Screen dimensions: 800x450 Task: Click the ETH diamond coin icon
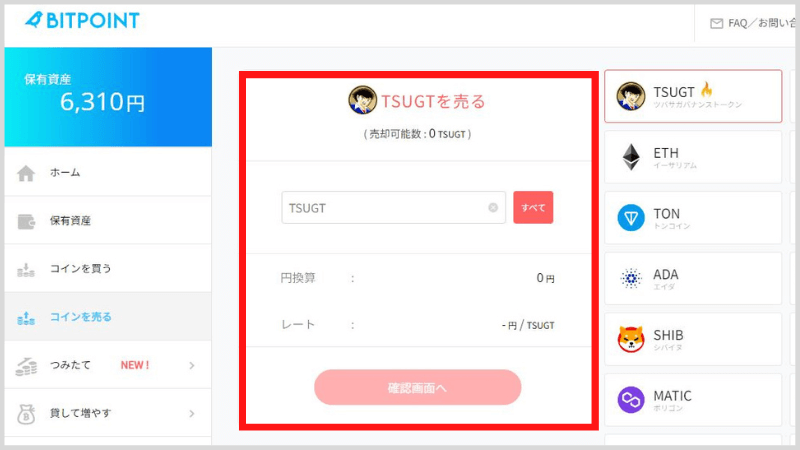click(631, 157)
